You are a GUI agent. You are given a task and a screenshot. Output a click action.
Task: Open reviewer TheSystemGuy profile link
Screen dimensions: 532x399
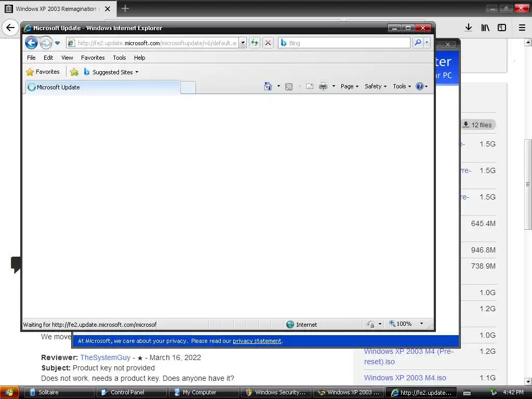point(105,357)
